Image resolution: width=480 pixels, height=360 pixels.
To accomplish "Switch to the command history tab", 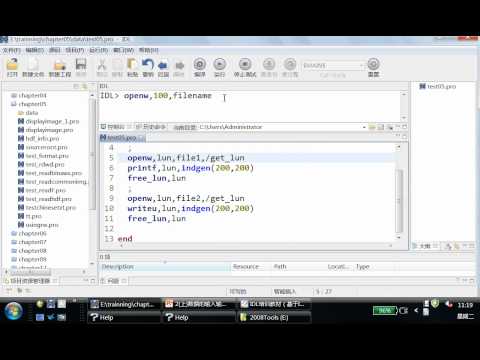I will (152, 127).
